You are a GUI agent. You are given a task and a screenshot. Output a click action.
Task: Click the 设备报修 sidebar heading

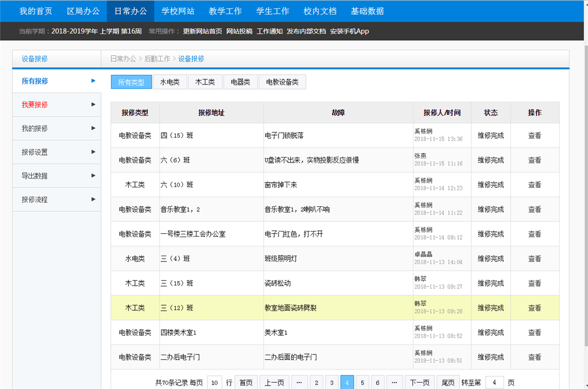click(x=35, y=59)
